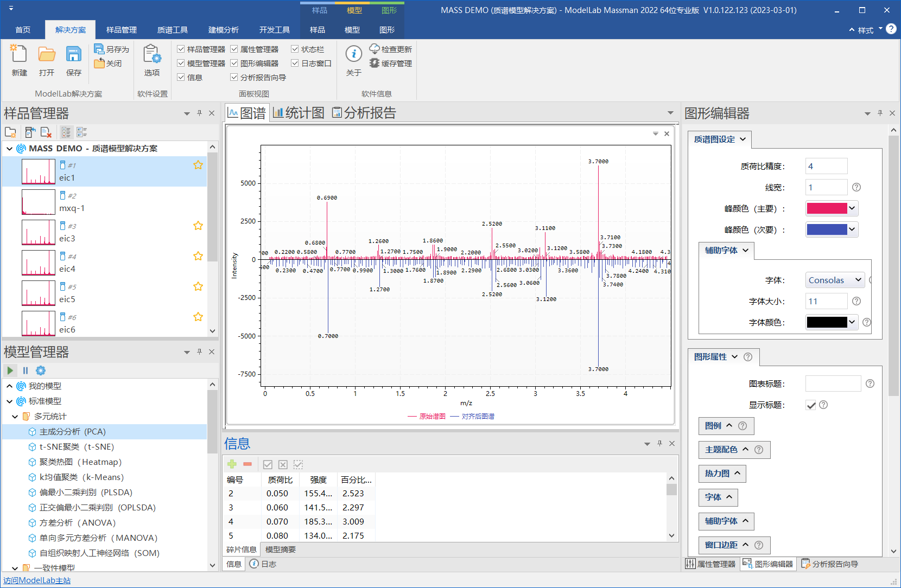The height and width of the screenshot is (588, 901).
Task: Open the 字体颜色 black color dropdown
Action: 852,322
